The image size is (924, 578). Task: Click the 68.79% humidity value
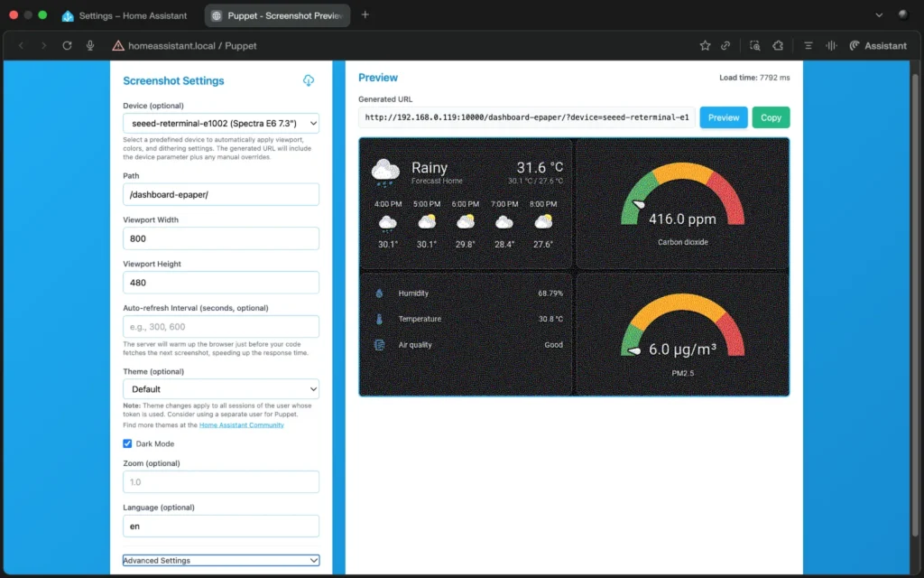click(550, 294)
